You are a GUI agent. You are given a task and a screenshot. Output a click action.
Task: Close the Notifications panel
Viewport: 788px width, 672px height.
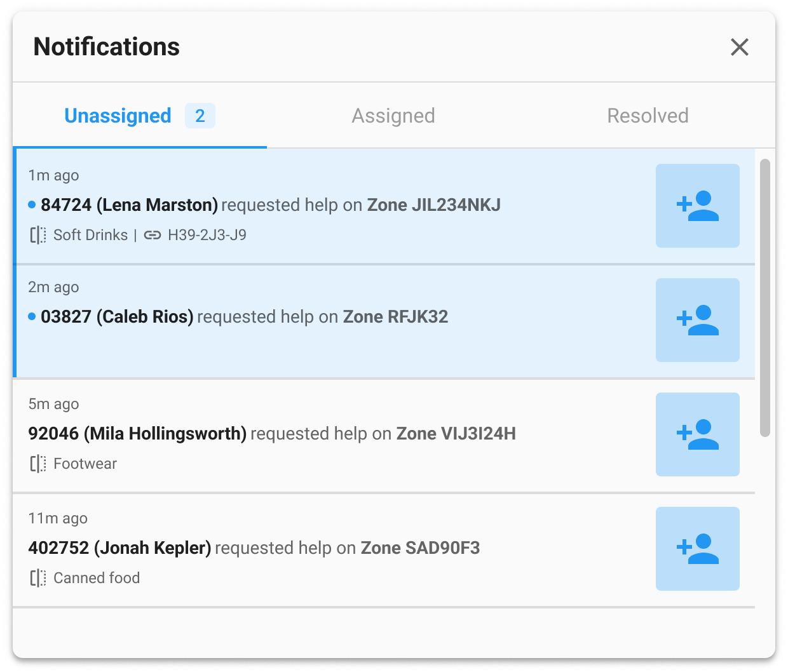point(739,47)
